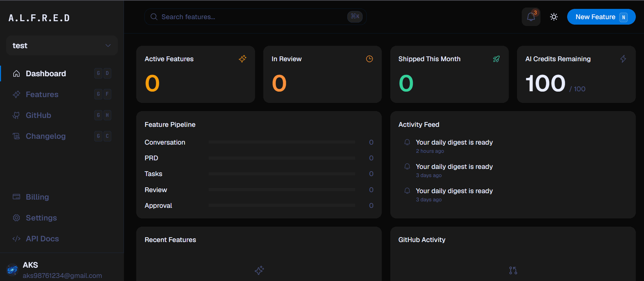Click the sparkle icon on Active Features
This screenshot has height=281, width=644.
[x=242, y=59]
